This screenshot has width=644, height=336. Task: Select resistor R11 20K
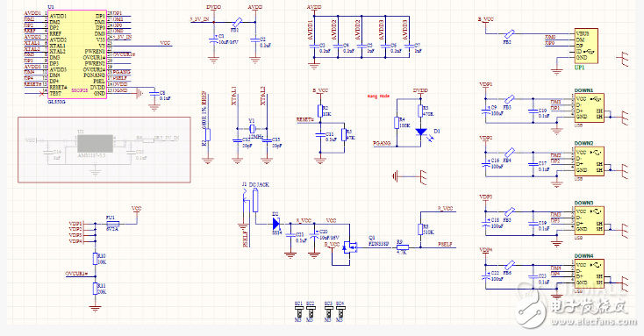(x=96, y=289)
